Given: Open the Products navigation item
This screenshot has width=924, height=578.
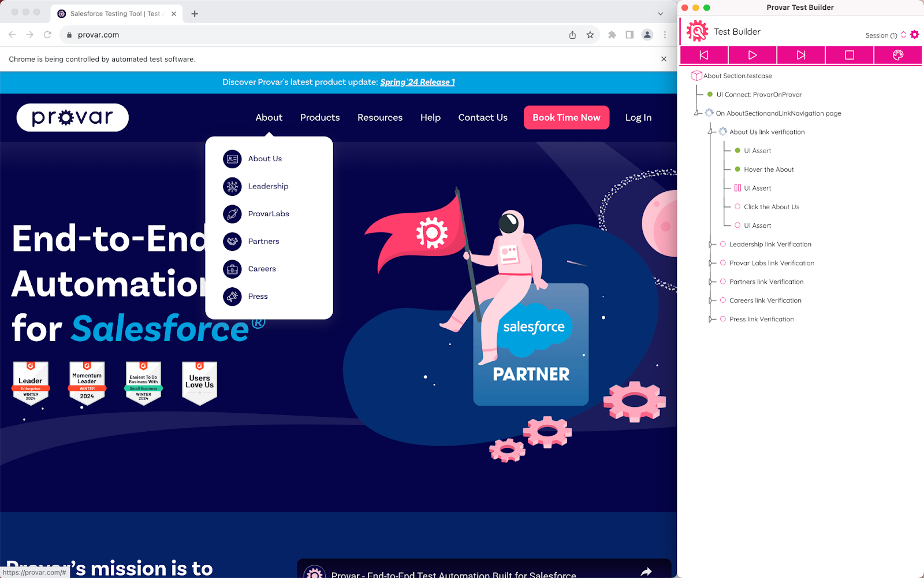Looking at the screenshot, I should coord(320,117).
